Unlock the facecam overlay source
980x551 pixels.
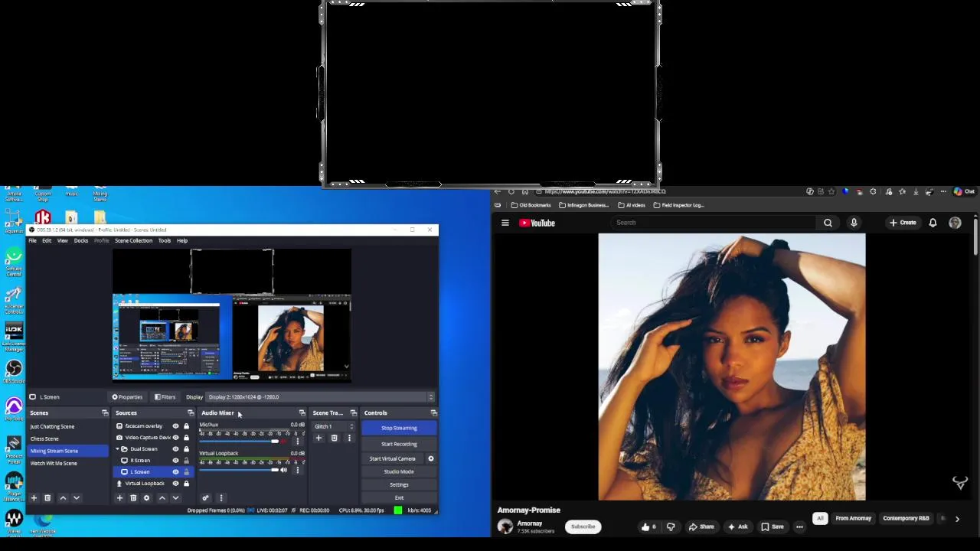pyautogui.click(x=186, y=426)
